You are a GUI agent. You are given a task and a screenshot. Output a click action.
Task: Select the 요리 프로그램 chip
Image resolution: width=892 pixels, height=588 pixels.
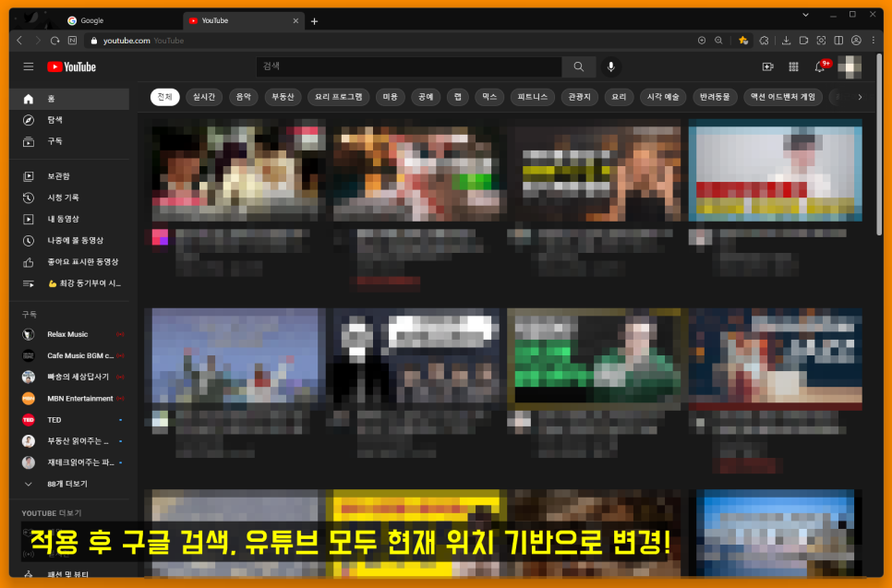pos(339,97)
